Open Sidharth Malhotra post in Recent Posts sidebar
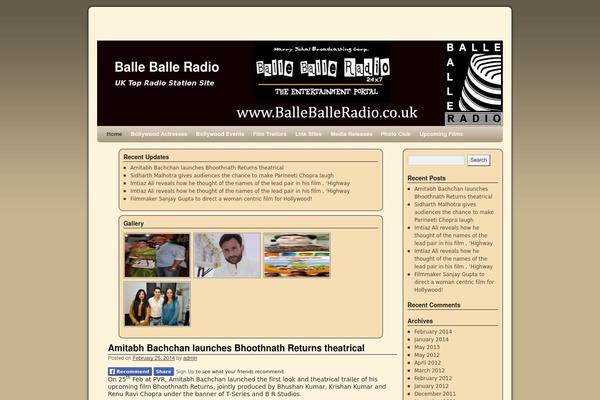Screen dimensions: 600x400 pyautogui.click(x=454, y=212)
